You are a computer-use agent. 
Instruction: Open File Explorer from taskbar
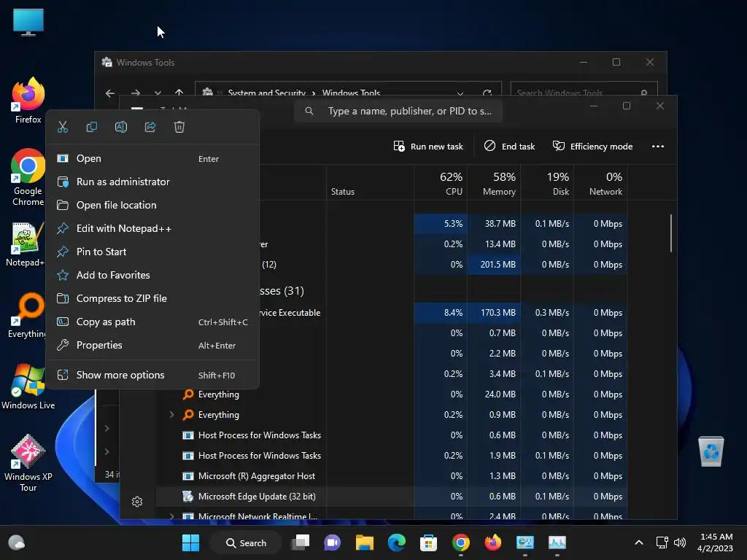[x=365, y=542]
